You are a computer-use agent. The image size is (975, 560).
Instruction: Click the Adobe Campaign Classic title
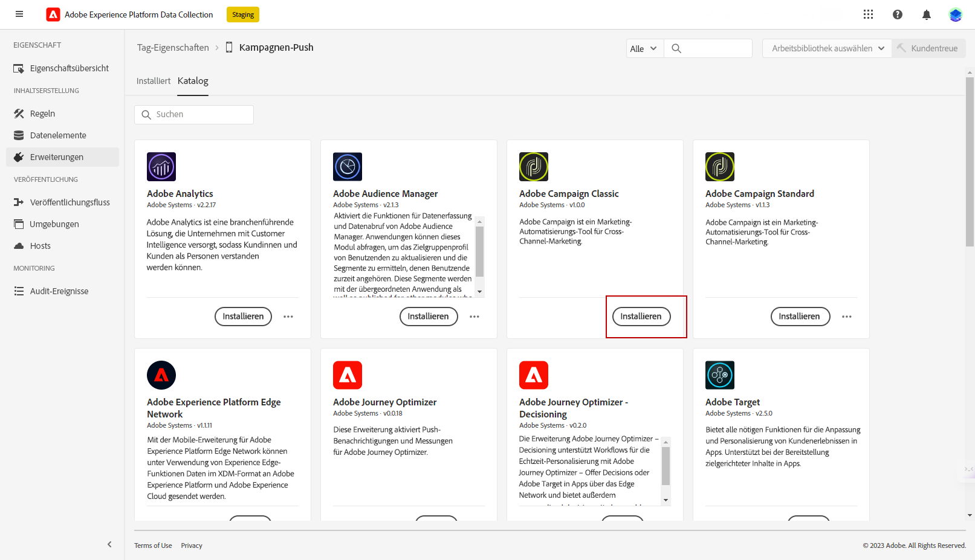pyautogui.click(x=569, y=194)
